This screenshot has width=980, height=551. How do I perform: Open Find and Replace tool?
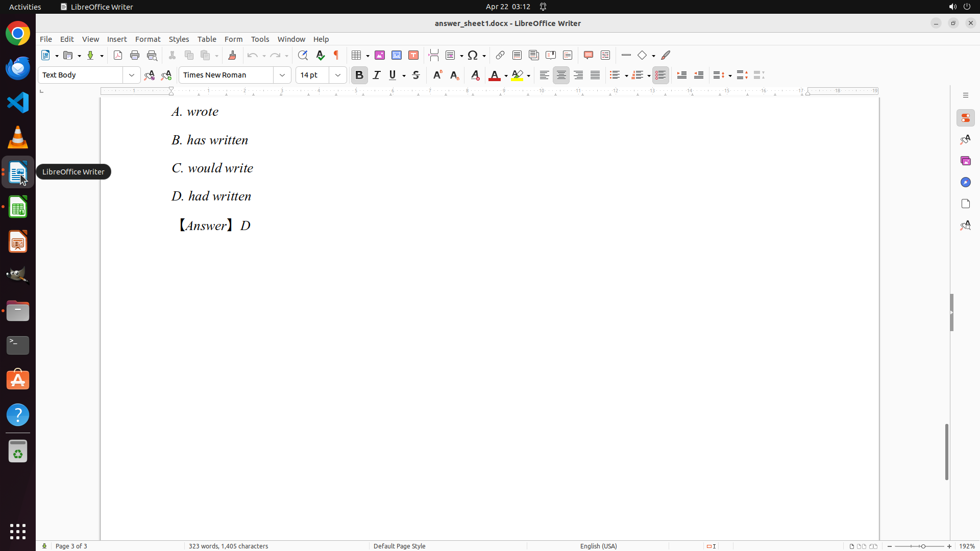pyautogui.click(x=303, y=55)
